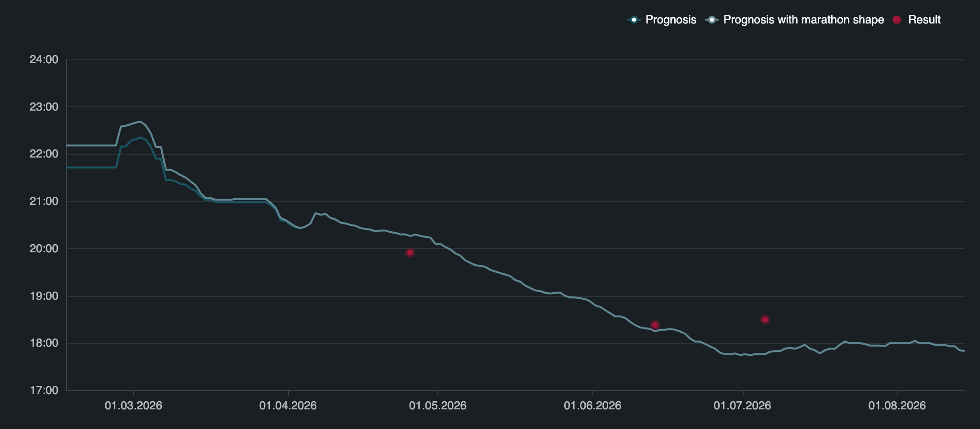This screenshot has height=429, width=980.
Task: Click the 17:00 y-axis label
Action: pos(44,390)
